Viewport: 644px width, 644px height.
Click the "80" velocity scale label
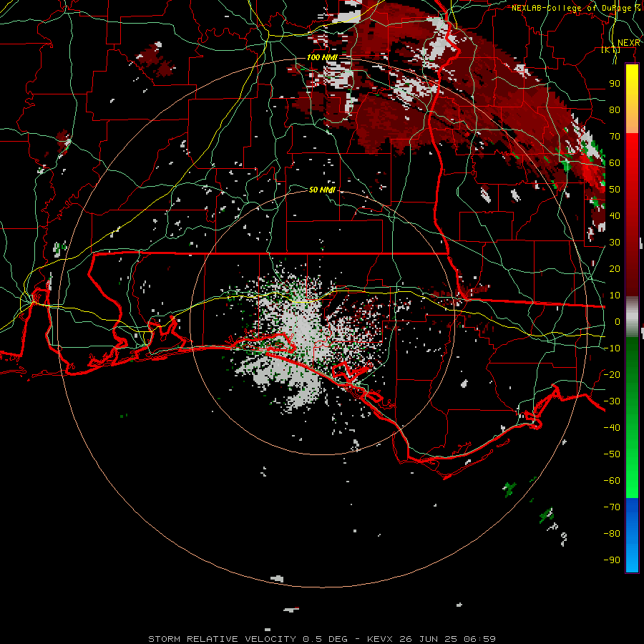coord(615,109)
